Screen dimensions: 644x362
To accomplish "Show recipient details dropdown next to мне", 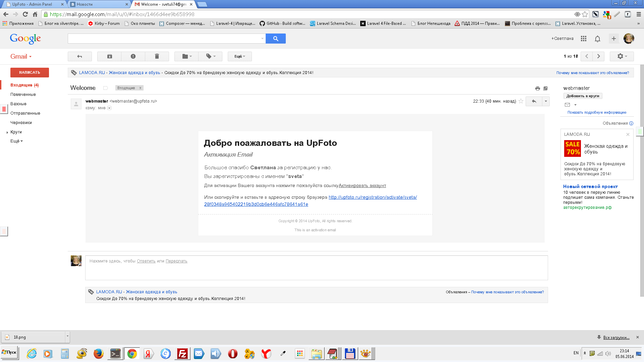I will [109, 108].
